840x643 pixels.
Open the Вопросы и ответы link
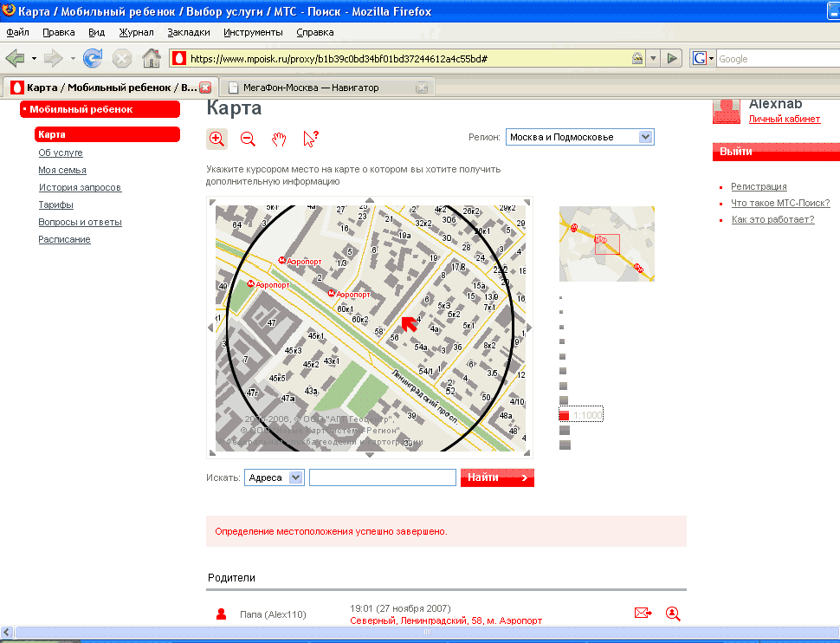(x=80, y=222)
